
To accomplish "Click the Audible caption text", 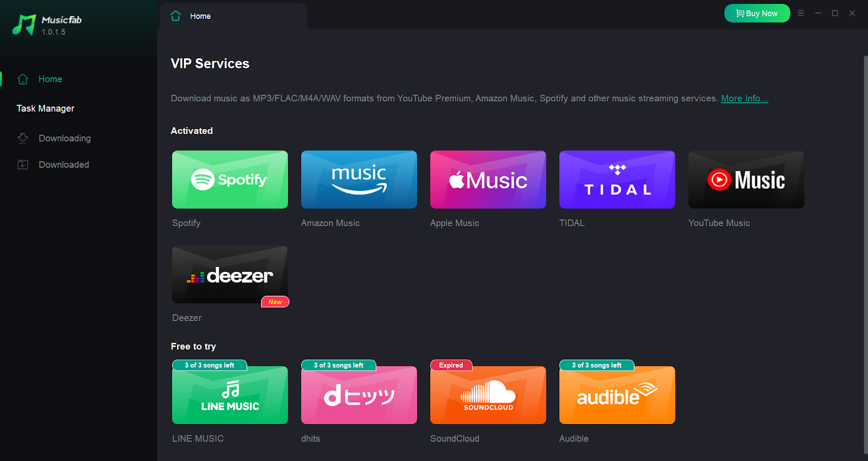I will click(x=573, y=439).
